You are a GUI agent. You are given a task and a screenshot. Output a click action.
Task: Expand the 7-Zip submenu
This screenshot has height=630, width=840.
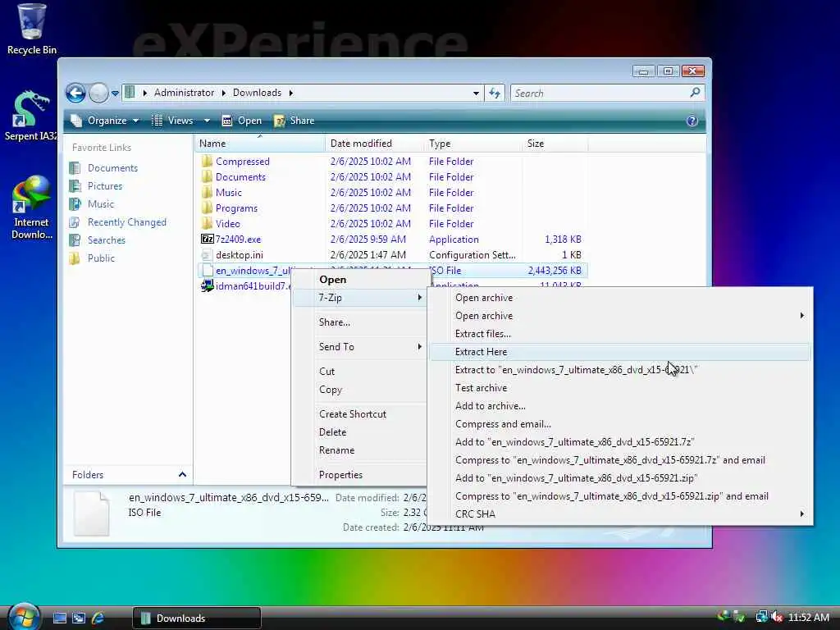tap(360, 298)
